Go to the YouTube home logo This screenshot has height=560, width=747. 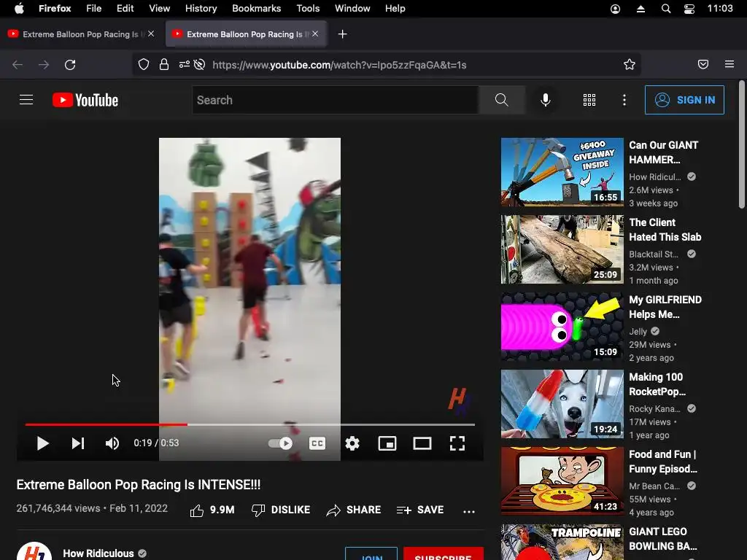pyautogui.click(x=85, y=100)
